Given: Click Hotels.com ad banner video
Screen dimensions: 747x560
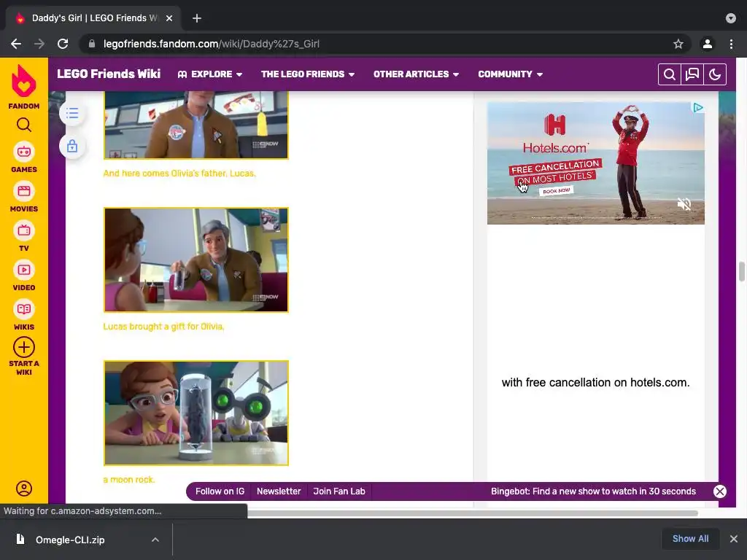Looking at the screenshot, I should click(595, 163).
